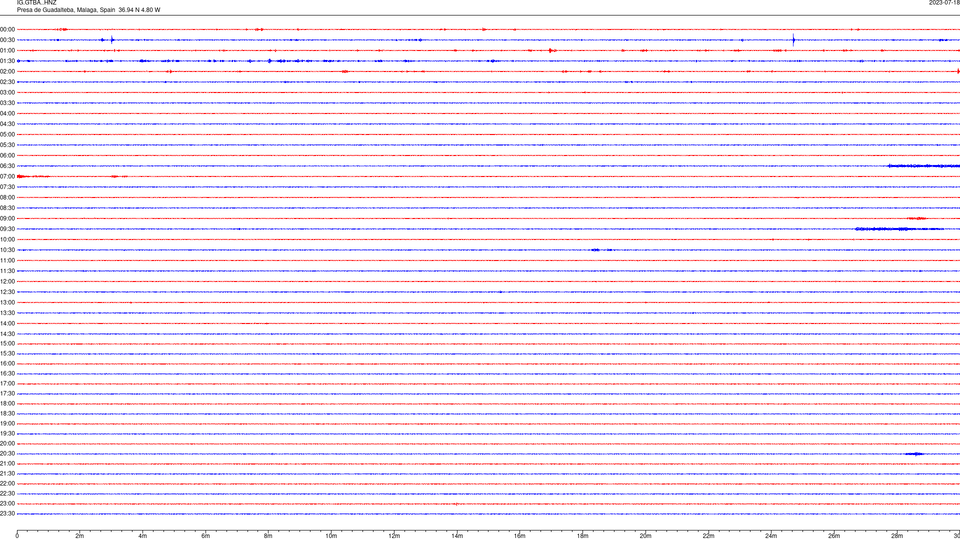Select the 21:00 time label
960x540 pixels.
(7, 463)
